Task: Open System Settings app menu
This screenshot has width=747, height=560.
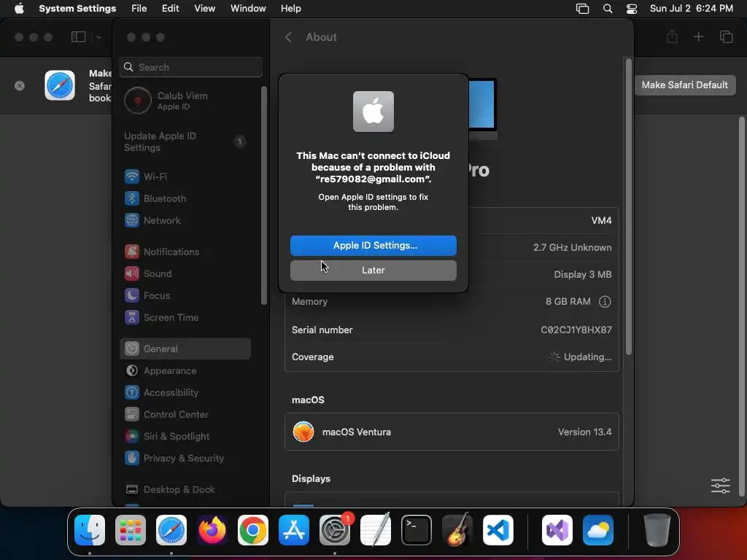Action: (77, 9)
